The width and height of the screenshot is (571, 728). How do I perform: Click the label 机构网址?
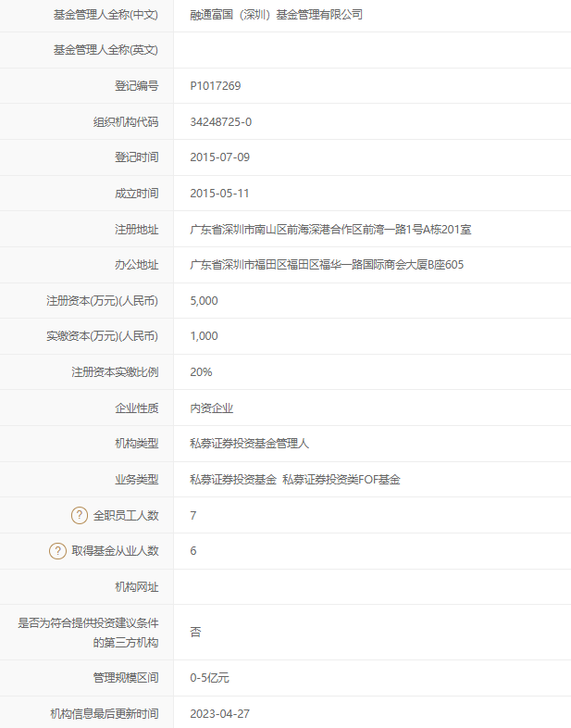(137, 587)
